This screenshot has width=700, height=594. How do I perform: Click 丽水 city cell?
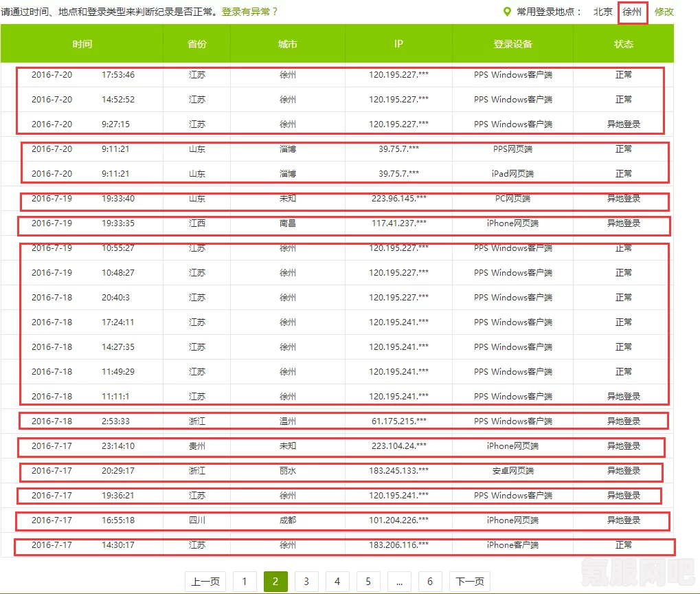tap(288, 471)
